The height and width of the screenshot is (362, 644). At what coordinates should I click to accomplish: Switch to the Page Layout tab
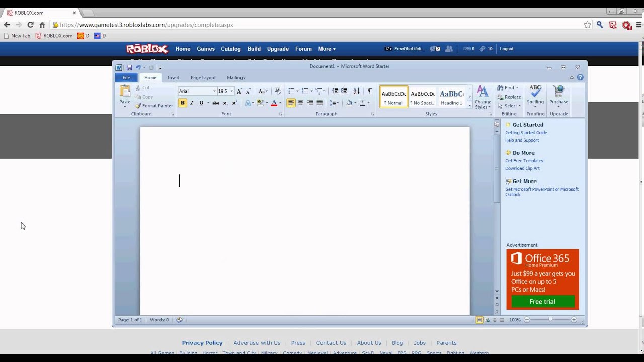[x=203, y=78]
